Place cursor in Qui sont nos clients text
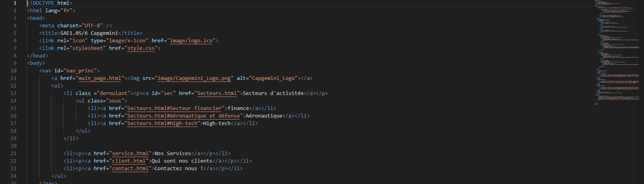 pyautogui.click(x=182, y=161)
